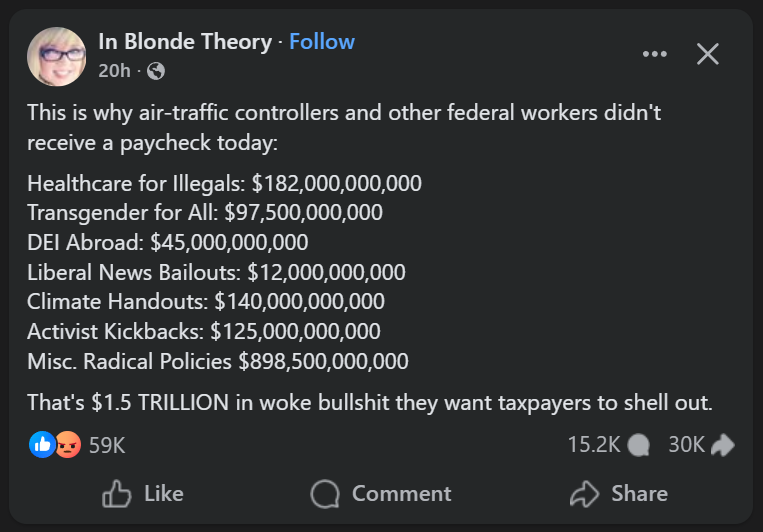Open the In Blonde Theory page name

click(x=185, y=42)
